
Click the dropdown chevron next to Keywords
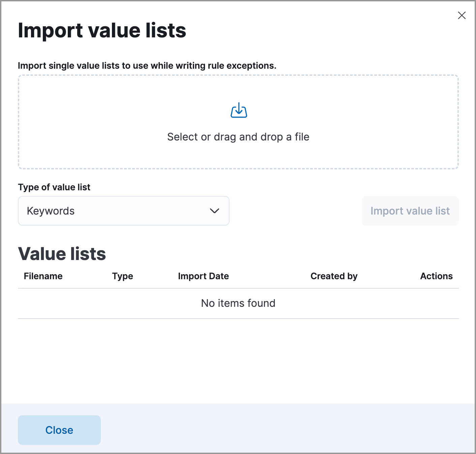click(x=215, y=211)
